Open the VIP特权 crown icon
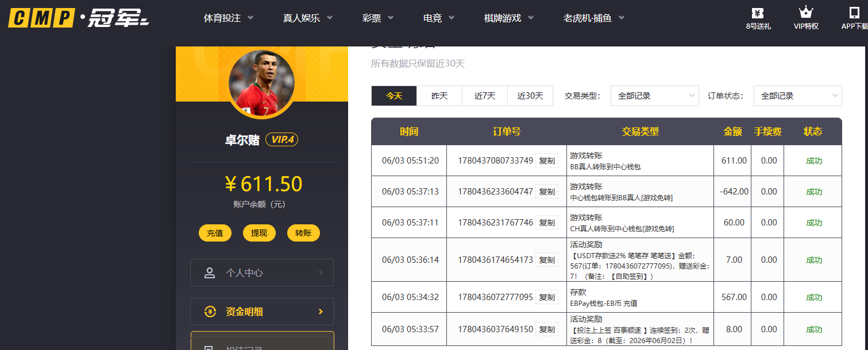 pos(806,13)
